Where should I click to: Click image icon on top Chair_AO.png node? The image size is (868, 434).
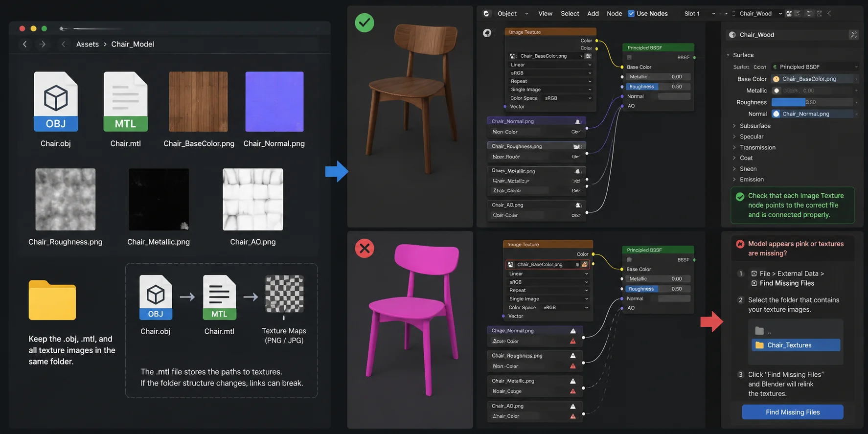pyautogui.click(x=578, y=205)
